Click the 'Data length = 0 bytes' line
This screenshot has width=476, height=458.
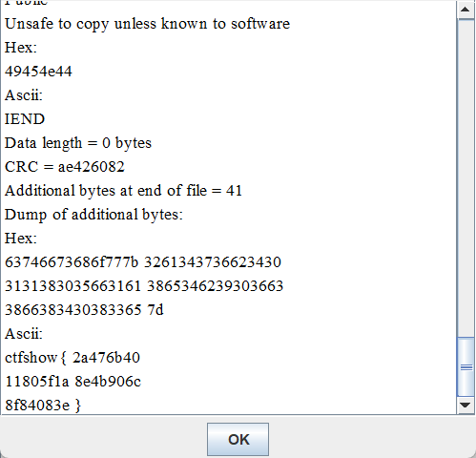(x=78, y=143)
